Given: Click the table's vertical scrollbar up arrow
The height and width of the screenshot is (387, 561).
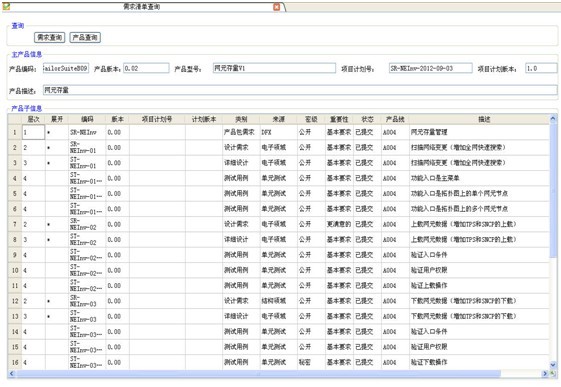Looking at the screenshot, I should (553, 118).
